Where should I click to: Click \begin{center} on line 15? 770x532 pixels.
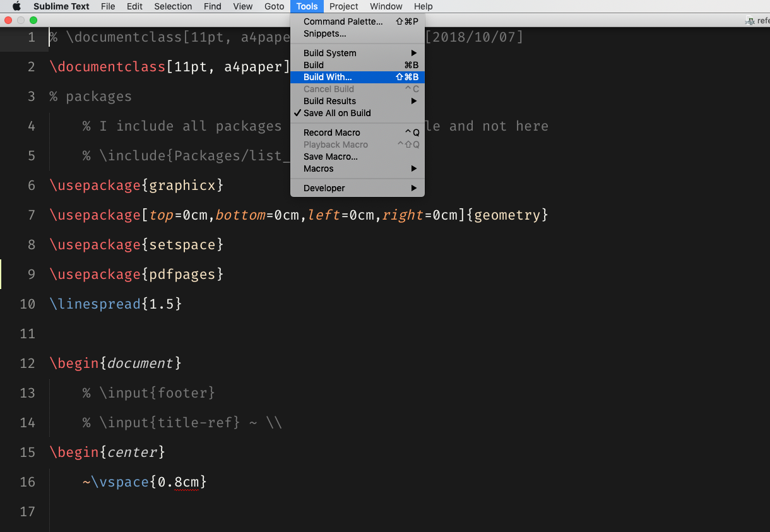pos(107,452)
